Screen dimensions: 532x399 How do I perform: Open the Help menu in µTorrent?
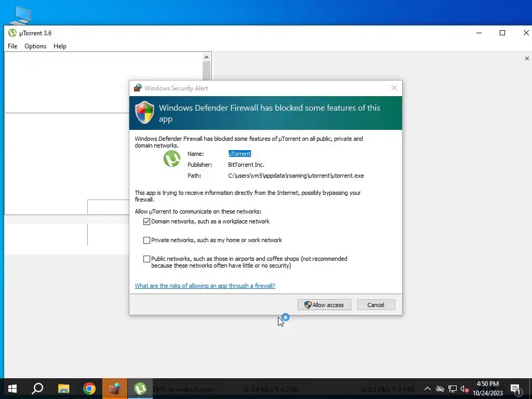(60, 46)
